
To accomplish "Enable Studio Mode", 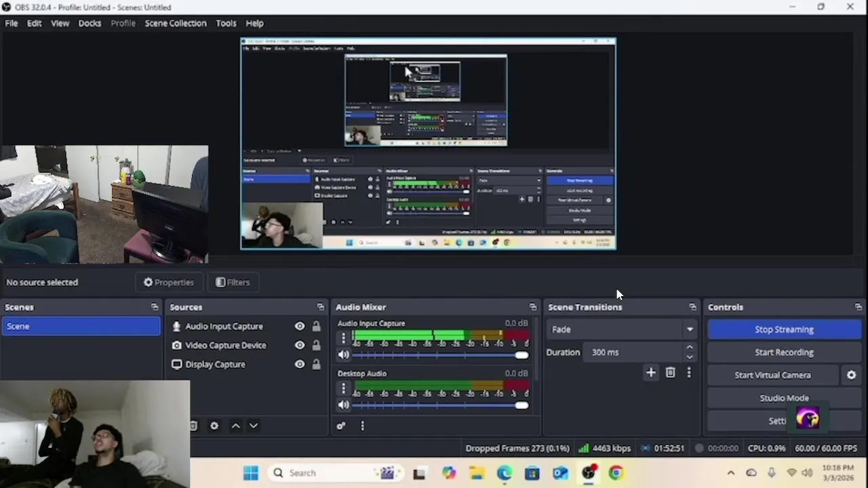I will click(x=784, y=398).
